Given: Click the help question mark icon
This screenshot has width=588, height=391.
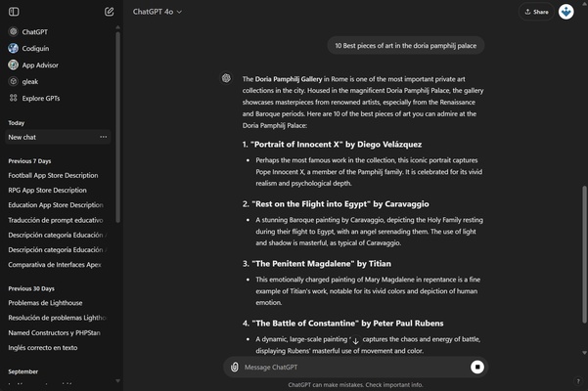Looking at the screenshot, I should [578, 381].
